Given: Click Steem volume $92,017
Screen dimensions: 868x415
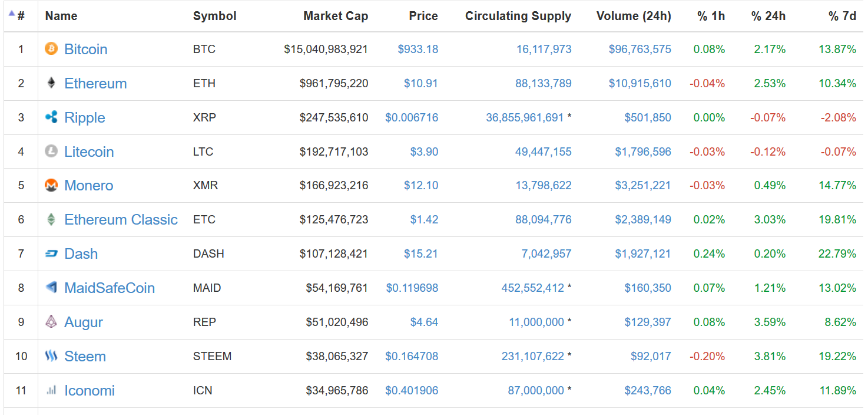Looking at the screenshot, I should [650, 356].
